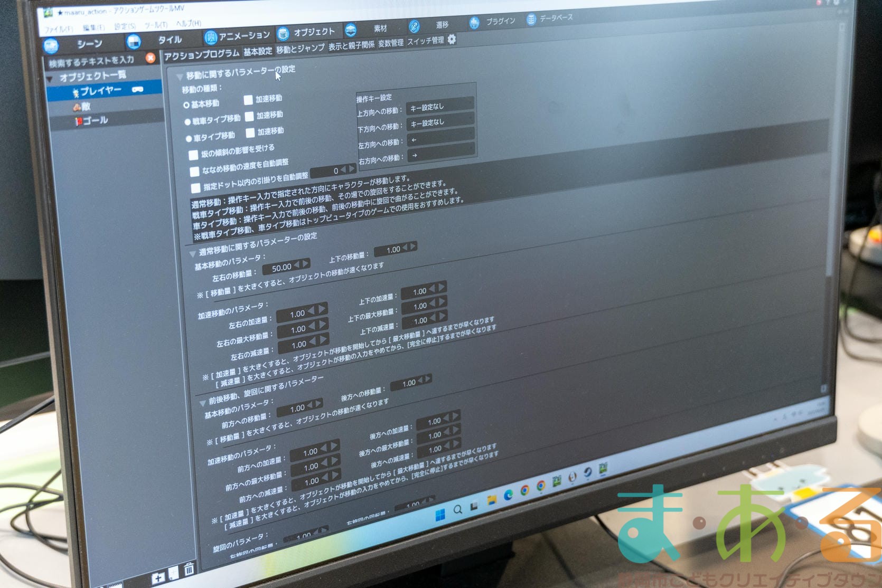Enable 坂の傾斜の影響を受ける checkbox
Image resolution: width=882 pixels, height=588 pixels.
coord(193,155)
